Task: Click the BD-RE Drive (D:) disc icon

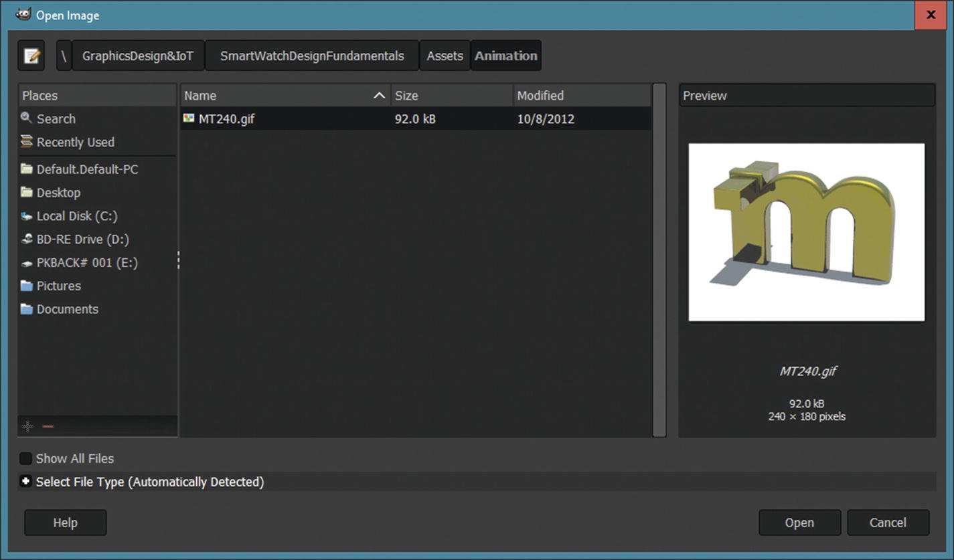Action: click(27, 240)
